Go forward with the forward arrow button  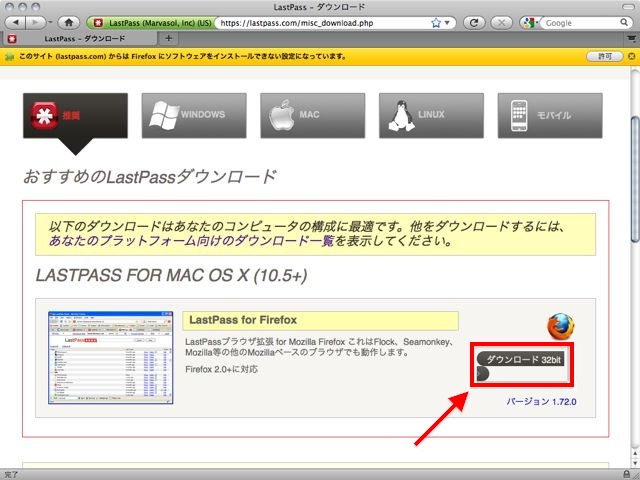36,22
